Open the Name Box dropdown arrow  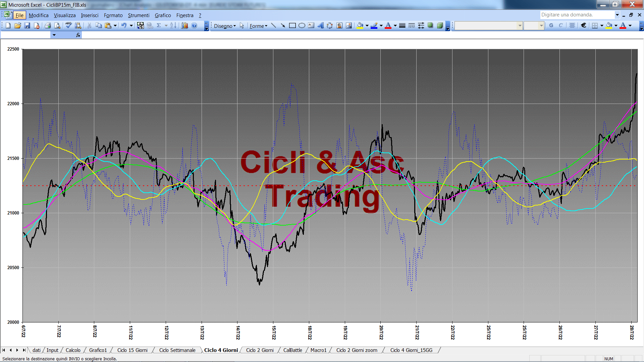click(54, 35)
